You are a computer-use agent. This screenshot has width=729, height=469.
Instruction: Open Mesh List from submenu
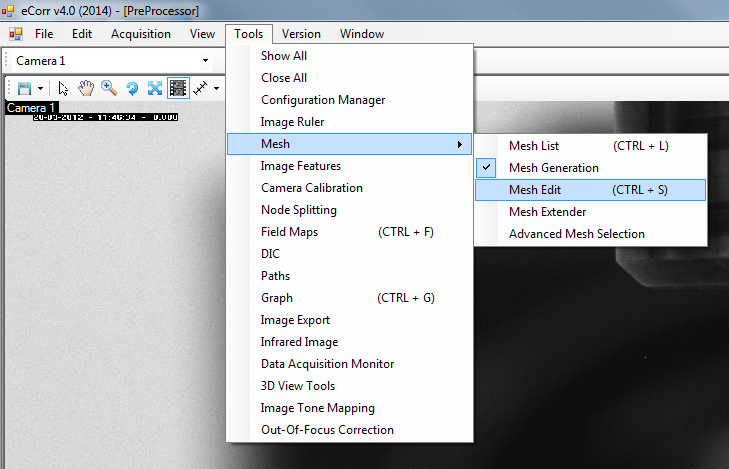(x=590, y=146)
